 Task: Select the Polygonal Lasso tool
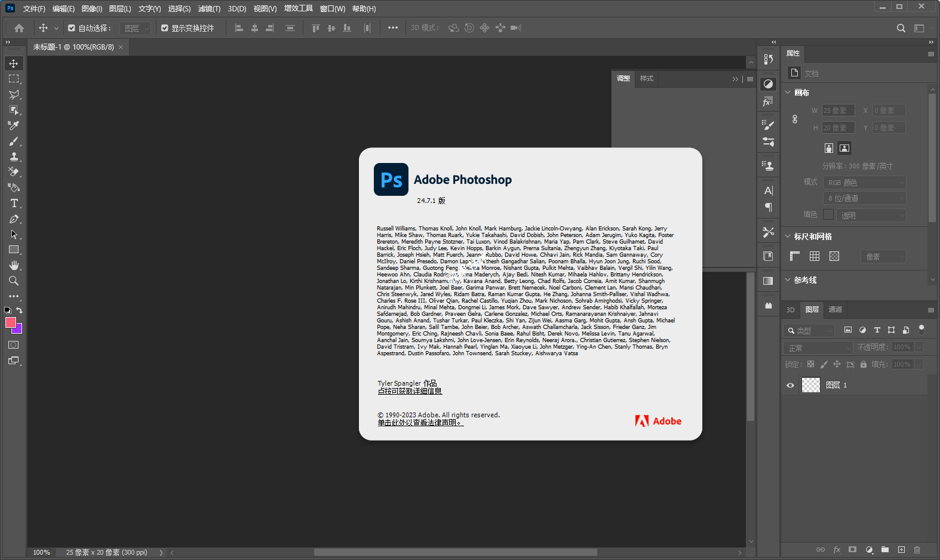(14, 94)
